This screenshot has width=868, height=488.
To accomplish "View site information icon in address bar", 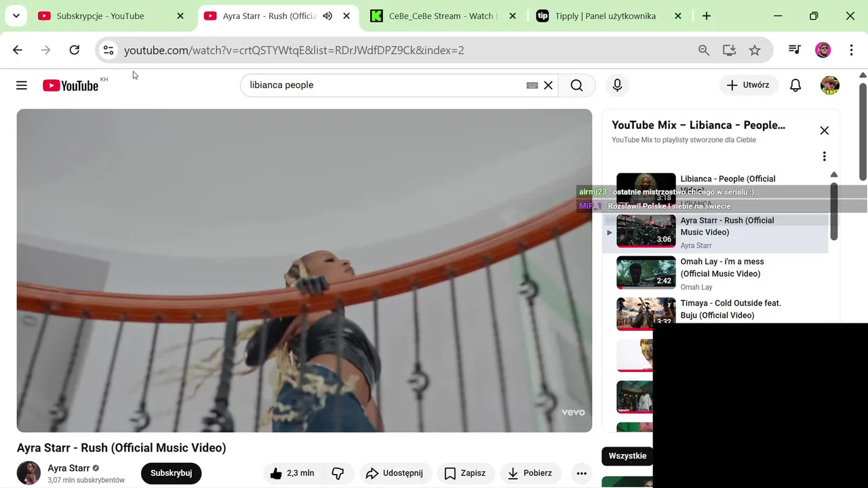I will click(108, 50).
